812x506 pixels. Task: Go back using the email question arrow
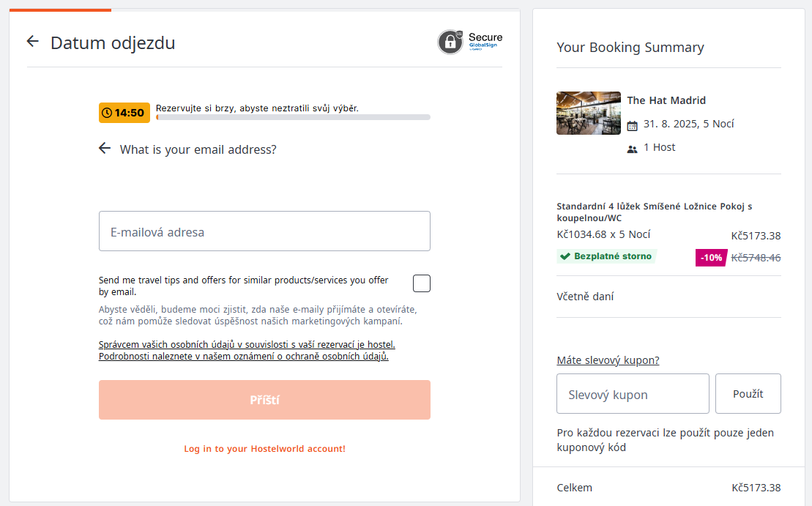[x=105, y=149]
